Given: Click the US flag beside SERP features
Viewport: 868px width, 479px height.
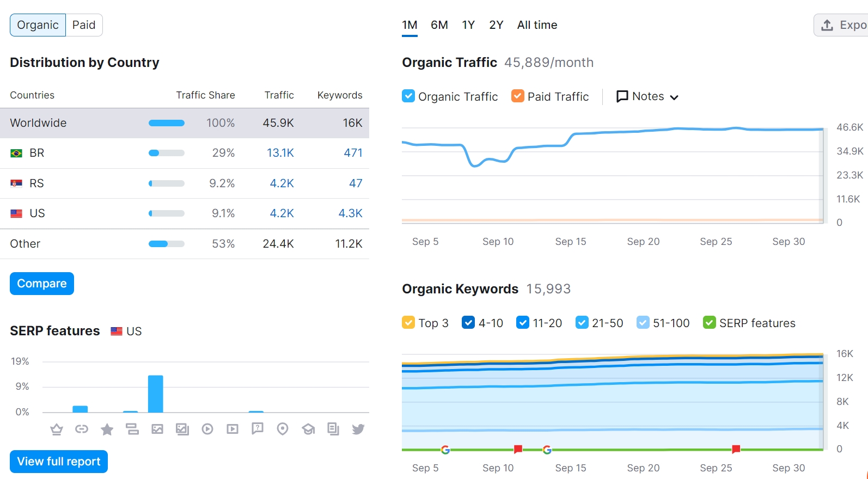Looking at the screenshot, I should (117, 331).
